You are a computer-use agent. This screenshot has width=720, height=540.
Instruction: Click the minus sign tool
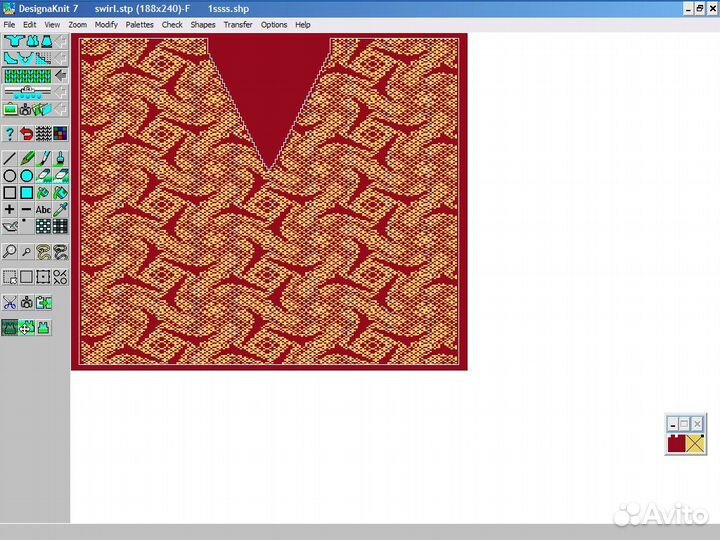click(x=27, y=210)
